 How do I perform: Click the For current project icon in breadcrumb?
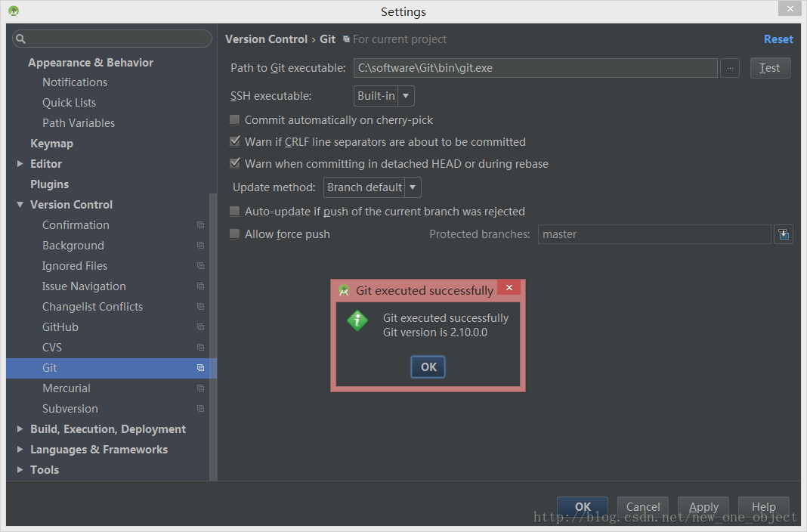(346, 39)
